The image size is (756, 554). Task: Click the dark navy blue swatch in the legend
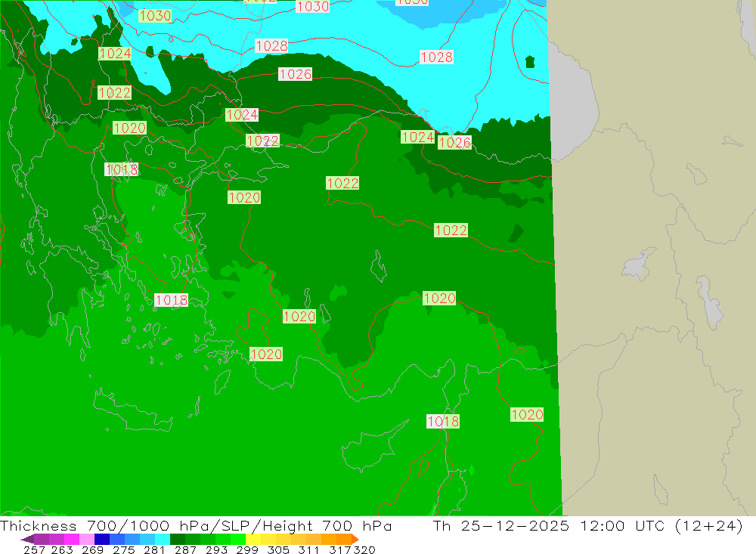[102, 539]
